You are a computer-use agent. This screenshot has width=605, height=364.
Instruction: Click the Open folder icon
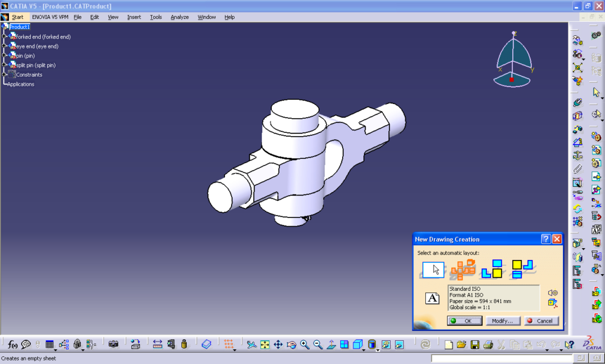(461, 344)
